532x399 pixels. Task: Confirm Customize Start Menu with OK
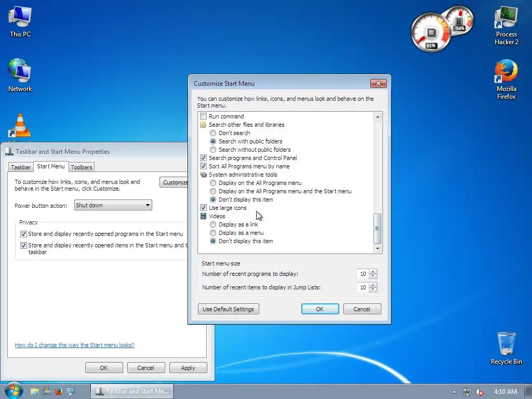[x=320, y=309]
